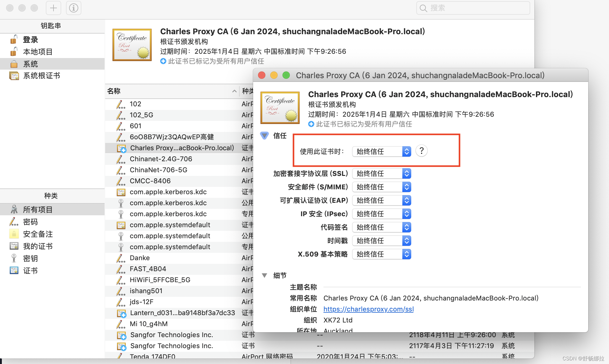Click the blue plus trust badge in detail window

click(x=311, y=124)
